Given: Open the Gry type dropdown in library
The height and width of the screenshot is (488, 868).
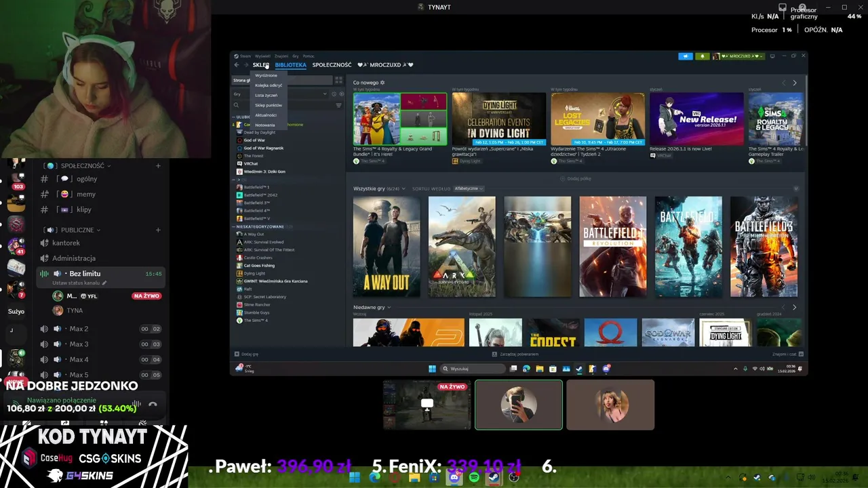Looking at the screenshot, I should click(x=280, y=94).
